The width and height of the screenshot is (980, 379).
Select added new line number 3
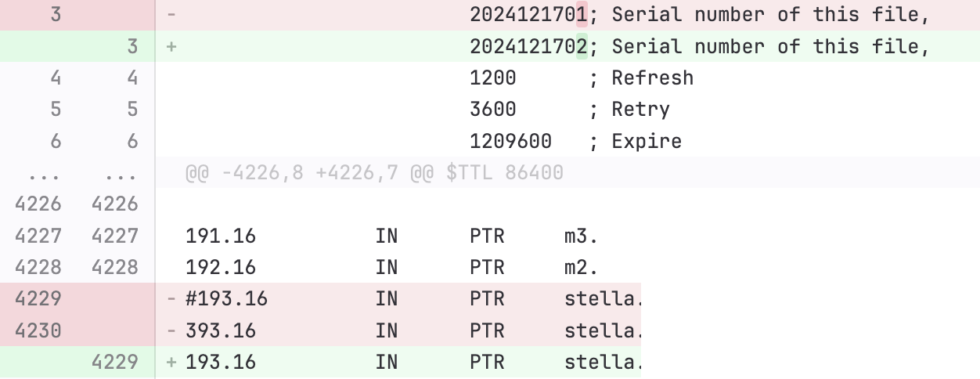[x=132, y=47]
